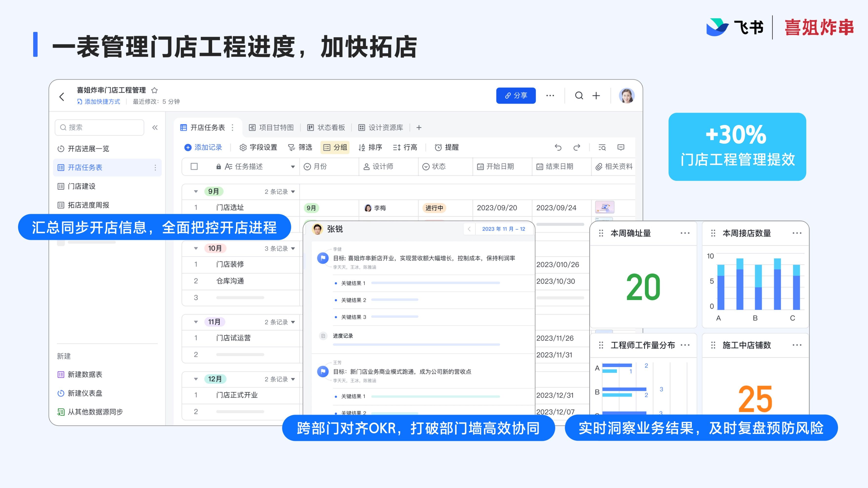Star the 喜姐炸串门店工程管理 document
The image size is (868, 488).
click(154, 90)
